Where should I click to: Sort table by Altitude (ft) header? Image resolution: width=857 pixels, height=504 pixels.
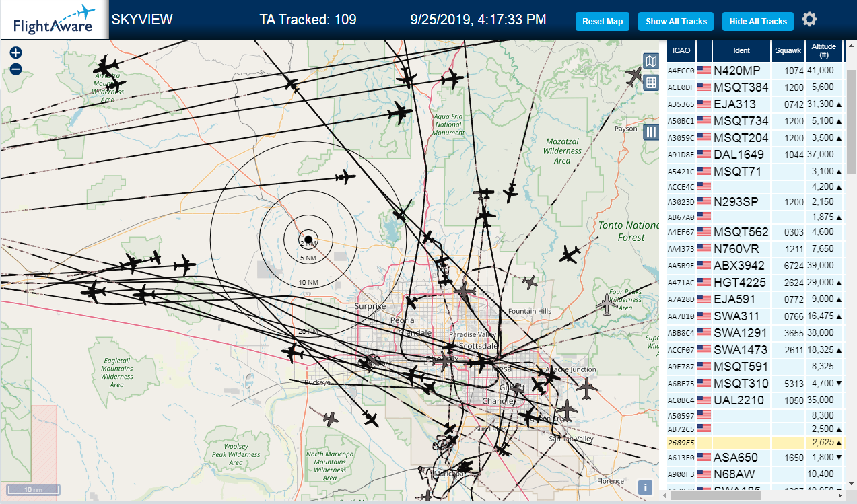[824, 50]
